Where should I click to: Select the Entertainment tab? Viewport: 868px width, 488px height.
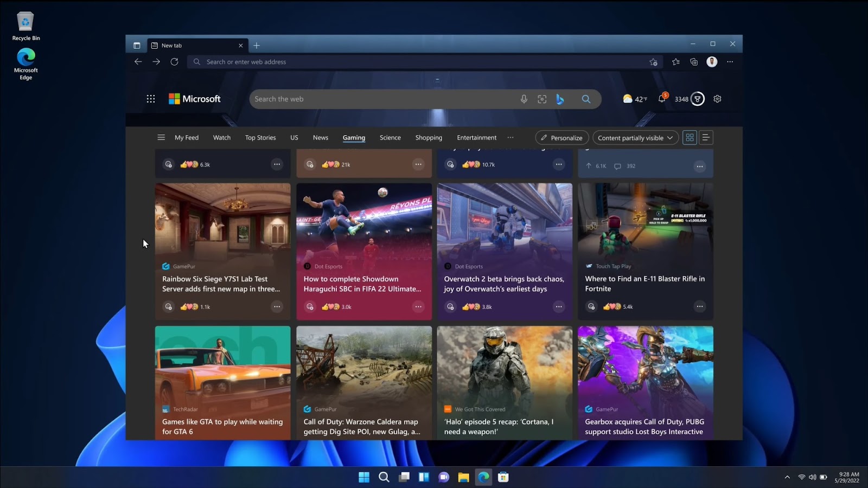[477, 138]
